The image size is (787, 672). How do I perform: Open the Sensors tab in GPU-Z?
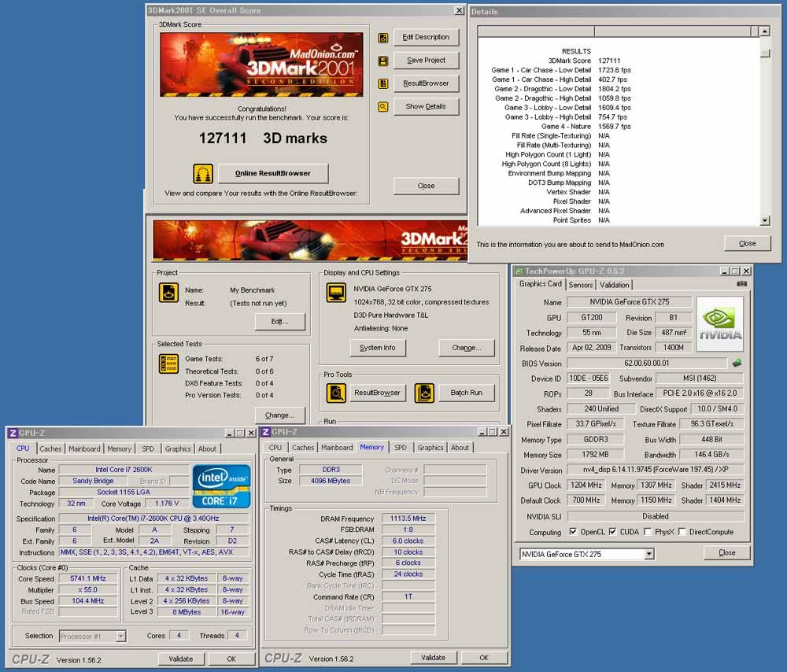581,285
